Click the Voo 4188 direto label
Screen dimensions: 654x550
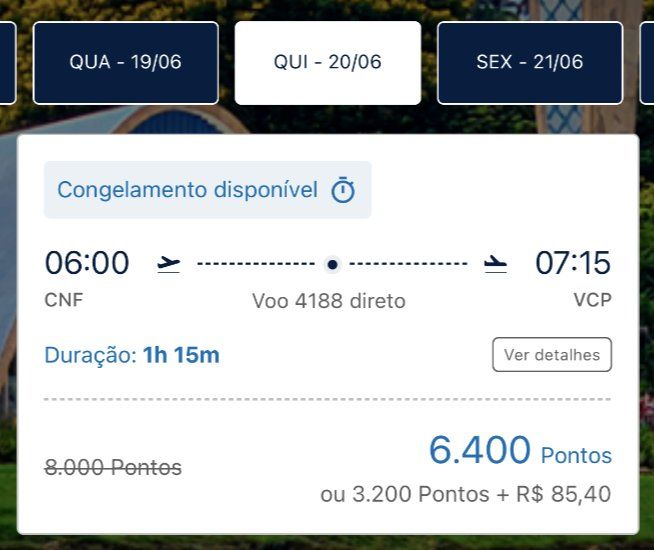tap(329, 301)
